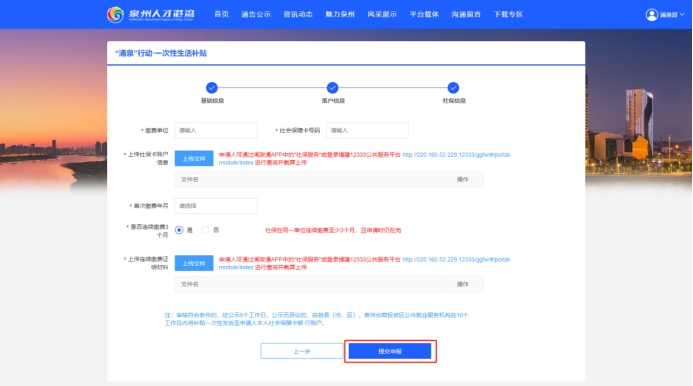
Task: Click the 基础信息 step label
Action: [x=212, y=101]
